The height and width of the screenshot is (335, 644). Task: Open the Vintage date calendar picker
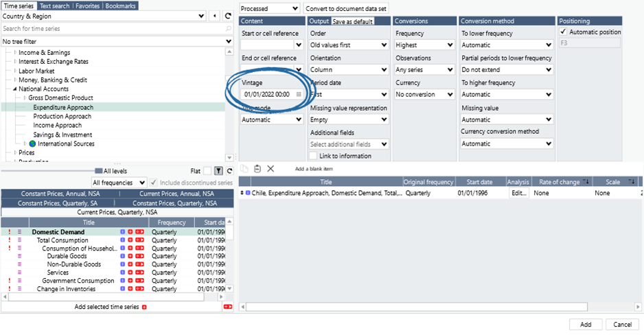(299, 94)
